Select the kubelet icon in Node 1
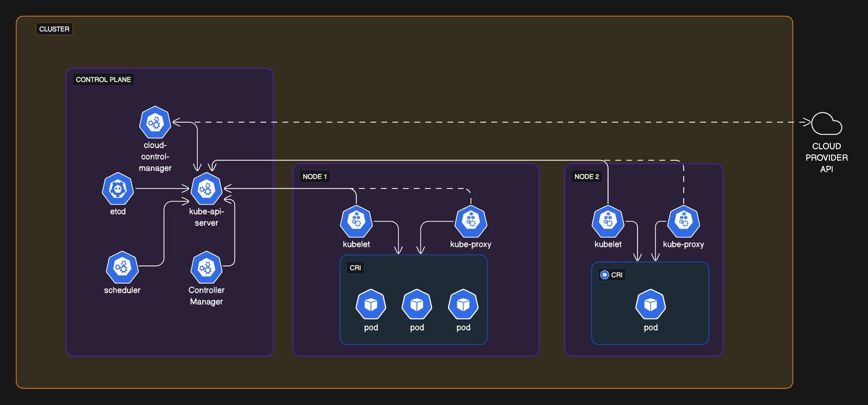 [x=356, y=222]
